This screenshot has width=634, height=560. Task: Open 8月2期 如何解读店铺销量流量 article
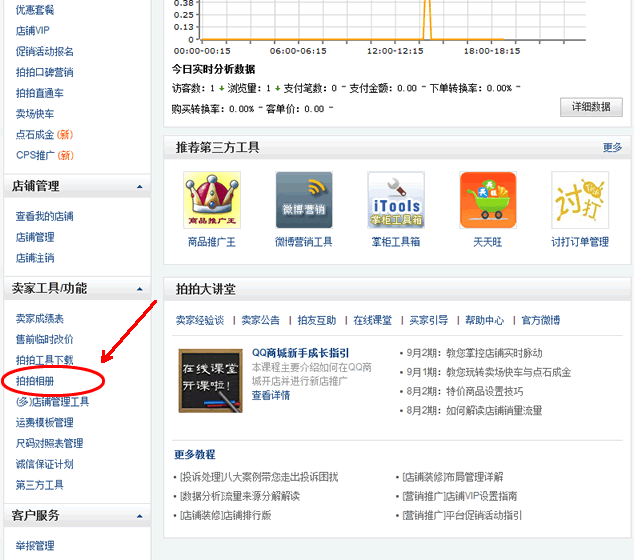[474, 411]
